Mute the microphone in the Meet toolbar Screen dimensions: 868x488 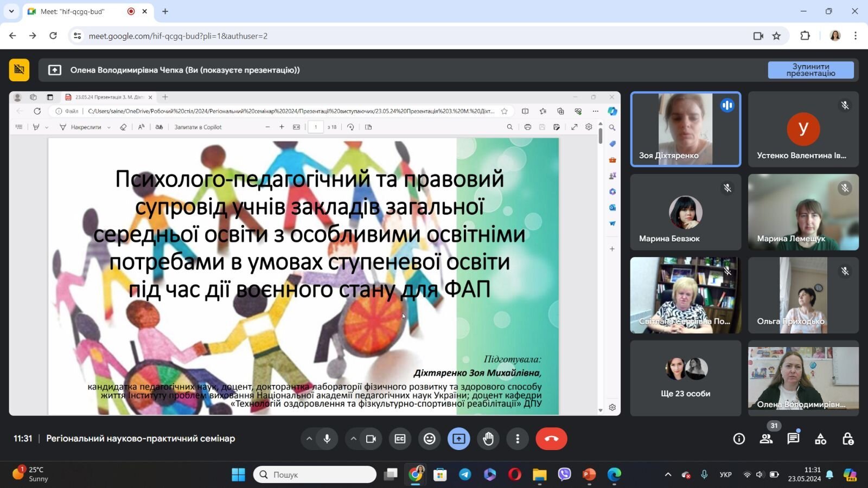pyautogui.click(x=327, y=439)
